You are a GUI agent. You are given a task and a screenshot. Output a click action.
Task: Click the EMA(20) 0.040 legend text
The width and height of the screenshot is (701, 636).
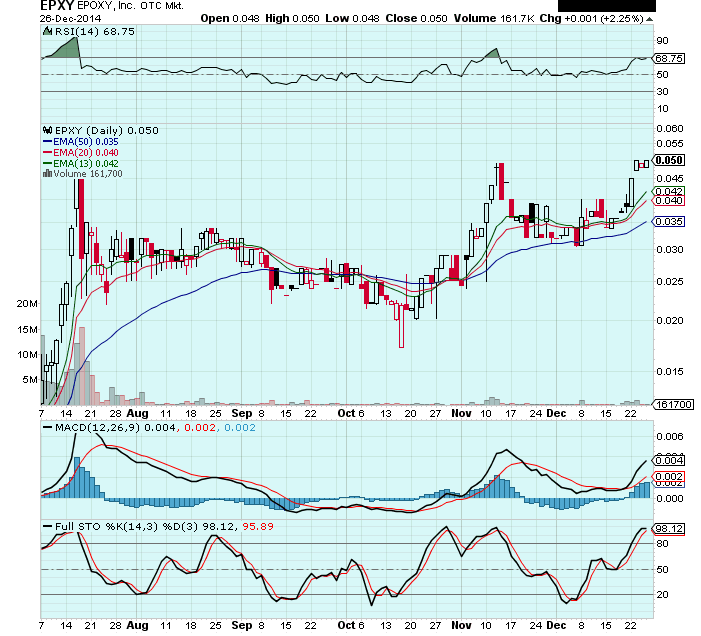click(86, 153)
